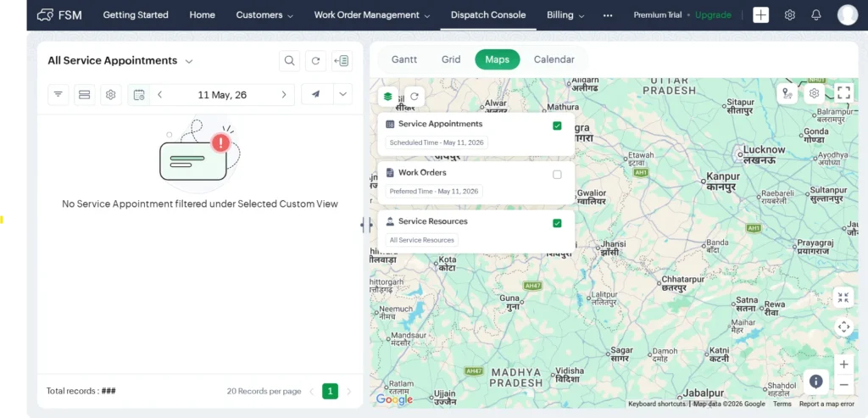
Task: Go to previous day arrow
Action: 159,95
